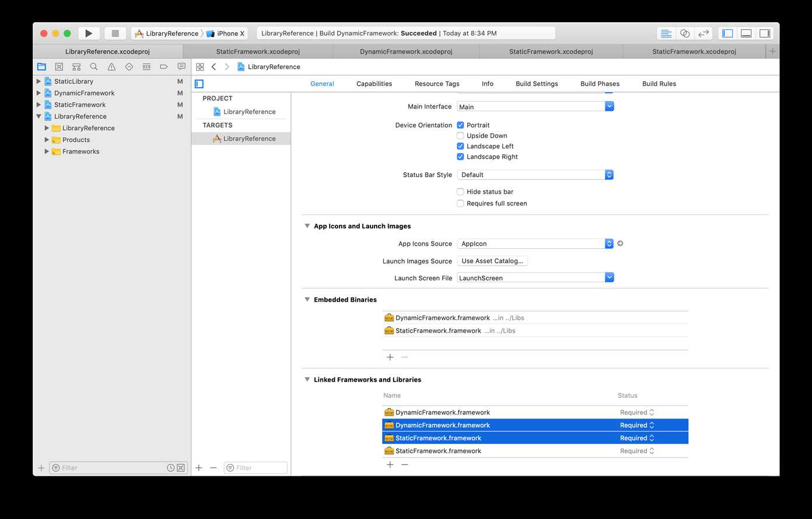
Task: Show the Project navigator folder icon
Action: [41, 67]
